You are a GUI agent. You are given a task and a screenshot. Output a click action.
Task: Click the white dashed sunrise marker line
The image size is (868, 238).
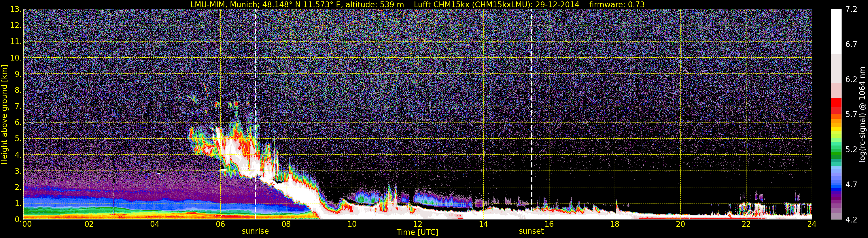[255, 114]
